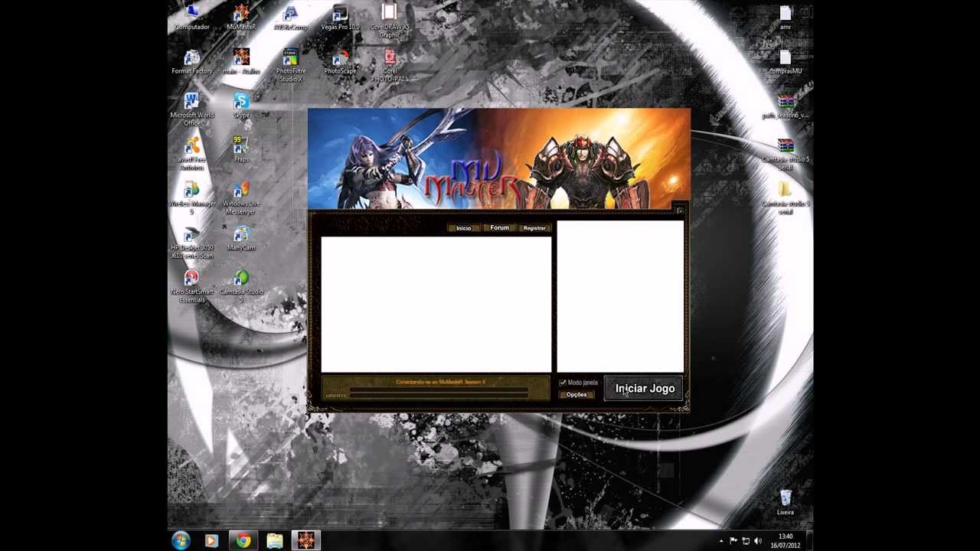
Task: Select the MuMasteR desktop shortcut
Action: tap(241, 18)
